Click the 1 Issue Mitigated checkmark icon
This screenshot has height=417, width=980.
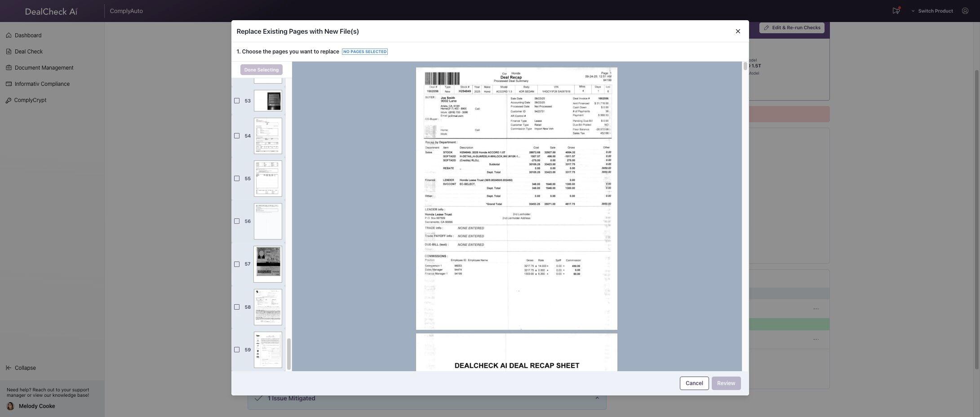[258, 398]
